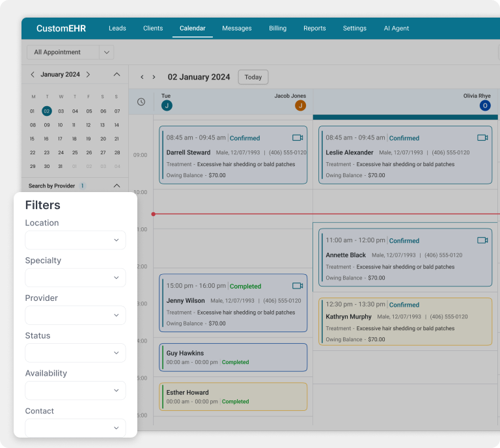Screen dimensions: 500x448
Task: Click video icon on Annette Black's appointment
Action: point(482,240)
